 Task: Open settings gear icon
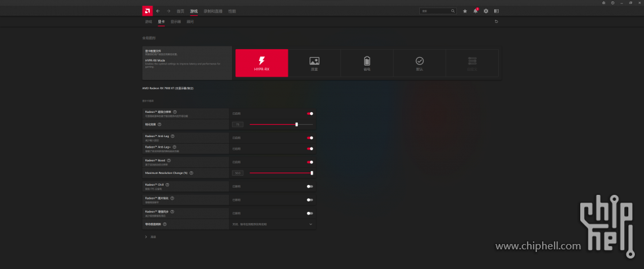point(486,11)
